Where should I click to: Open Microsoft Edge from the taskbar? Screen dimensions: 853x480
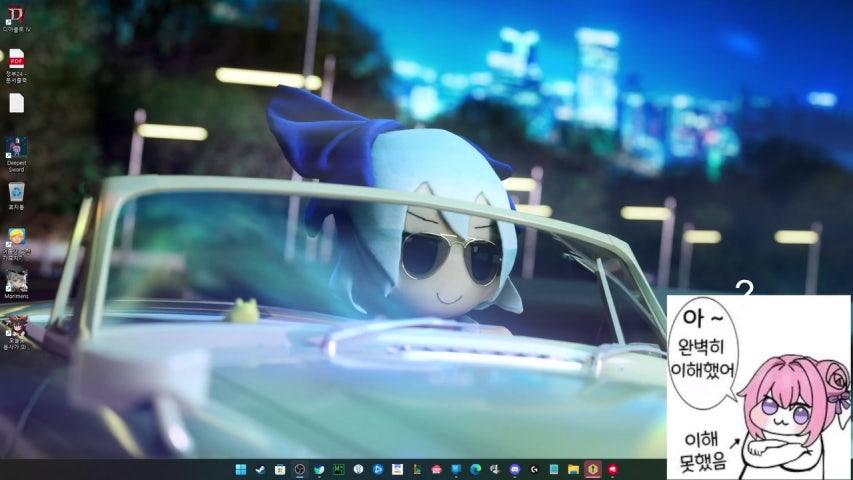pos(475,469)
